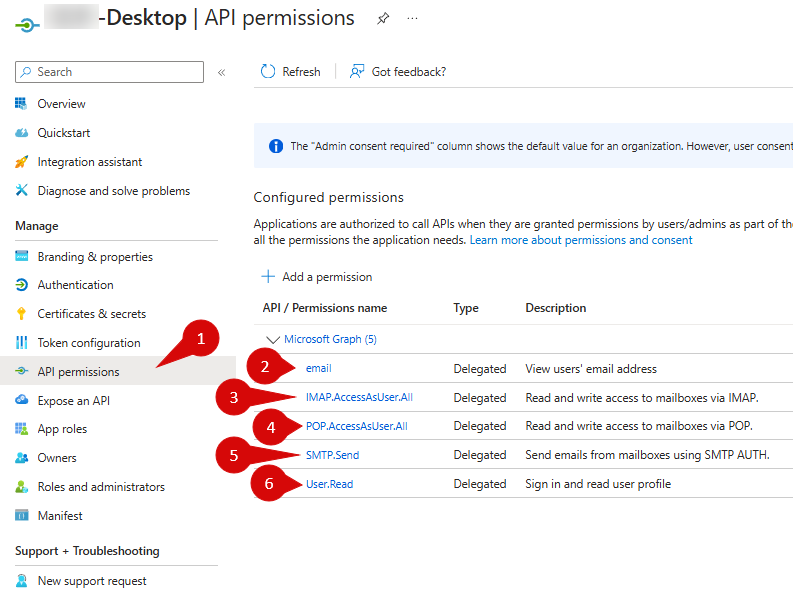Open the IMAP.AccessAsUser.All permission
The width and height of the screenshot is (793, 613).
pos(359,397)
